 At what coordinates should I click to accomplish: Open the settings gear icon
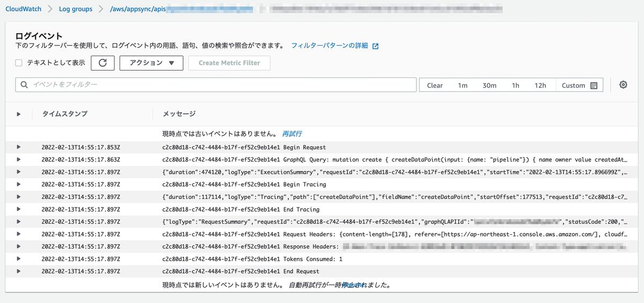coord(623,85)
